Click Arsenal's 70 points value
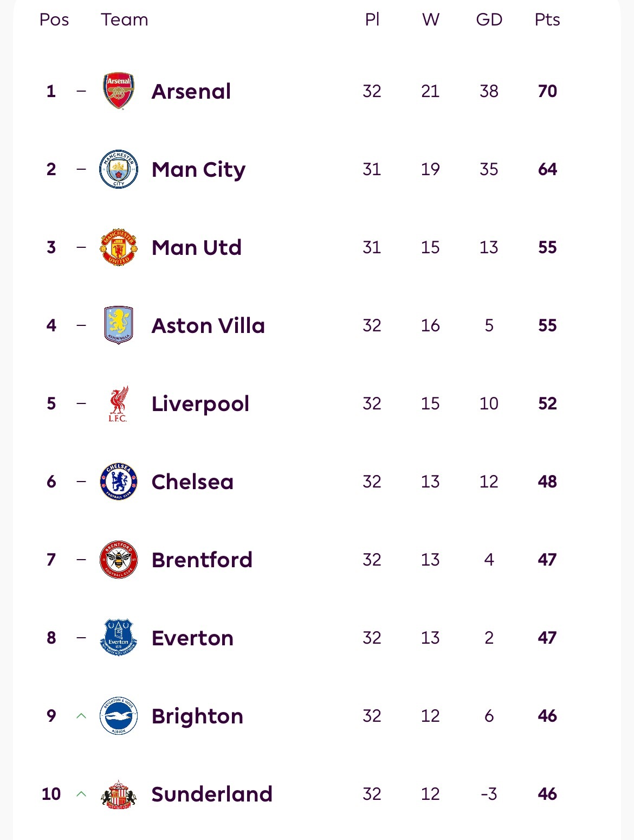 click(x=547, y=91)
